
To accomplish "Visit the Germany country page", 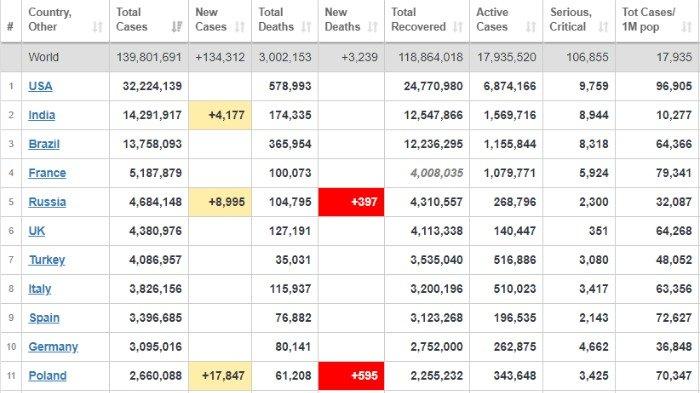I will coord(53,347).
